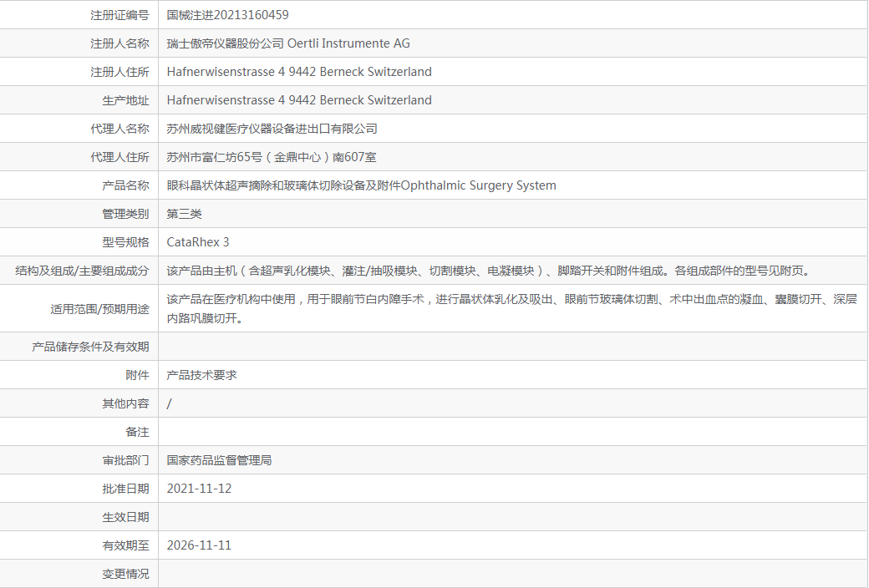Click the 产品储存条件及有效期 label
The image size is (869, 588).
point(90,347)
